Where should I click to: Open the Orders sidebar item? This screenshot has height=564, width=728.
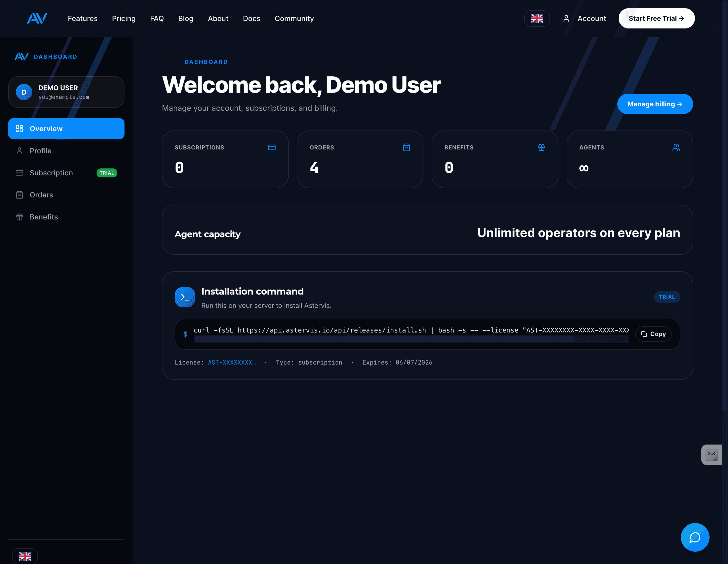[66, 195]
